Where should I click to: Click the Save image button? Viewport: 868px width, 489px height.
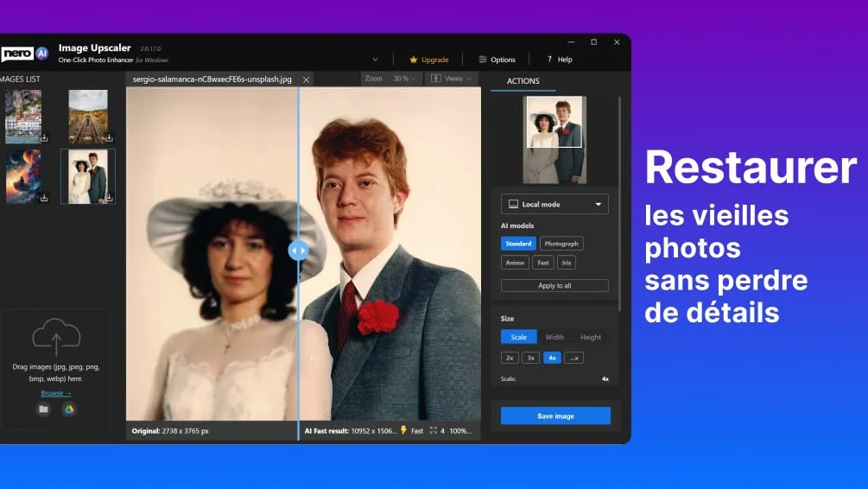pos(556,416)
